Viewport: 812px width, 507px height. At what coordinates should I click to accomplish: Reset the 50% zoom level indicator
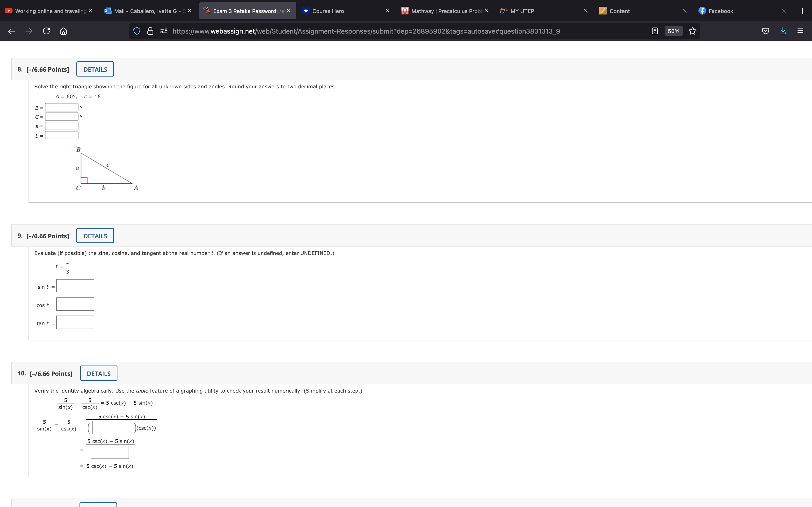674,31
